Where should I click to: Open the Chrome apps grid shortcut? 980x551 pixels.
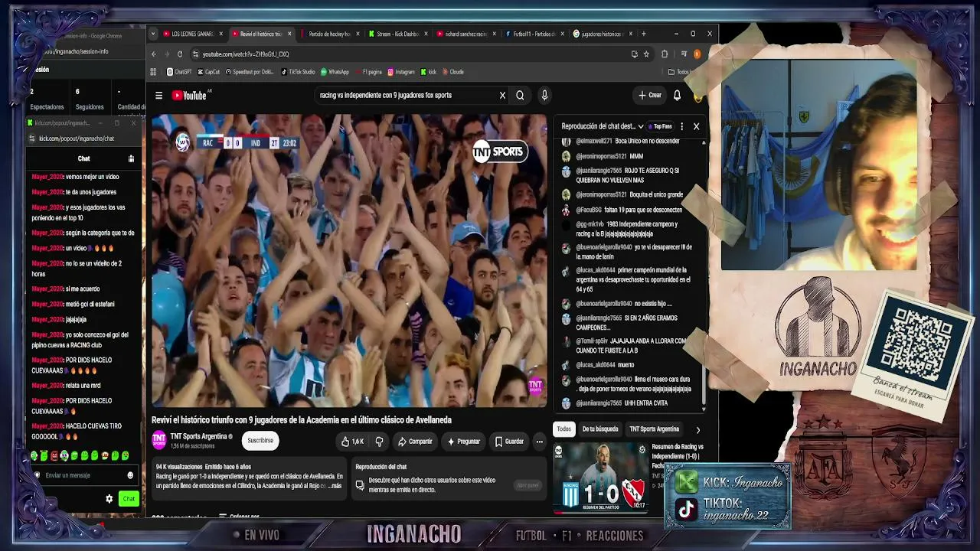click(153, 72)
